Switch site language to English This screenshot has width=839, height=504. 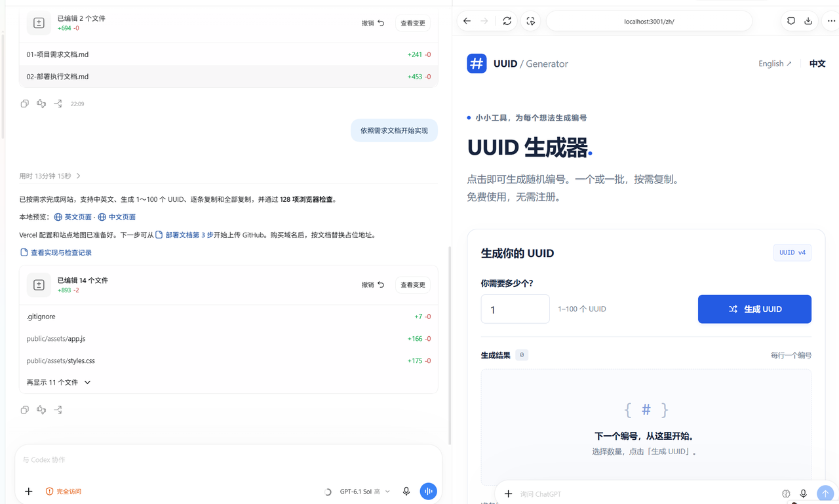[775, 64]
